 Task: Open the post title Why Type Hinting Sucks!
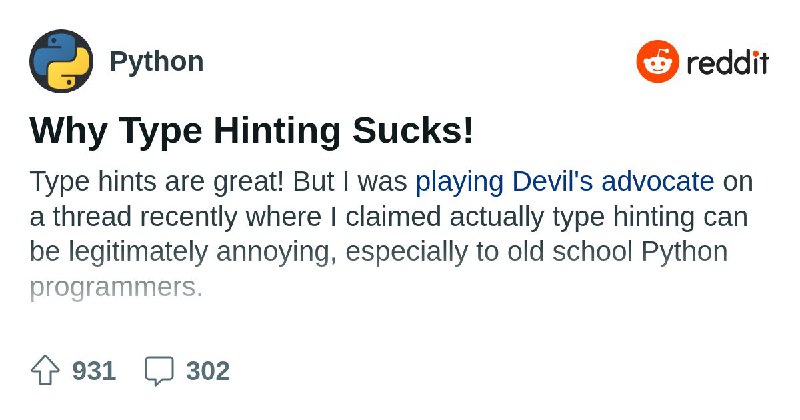(252, 131)
